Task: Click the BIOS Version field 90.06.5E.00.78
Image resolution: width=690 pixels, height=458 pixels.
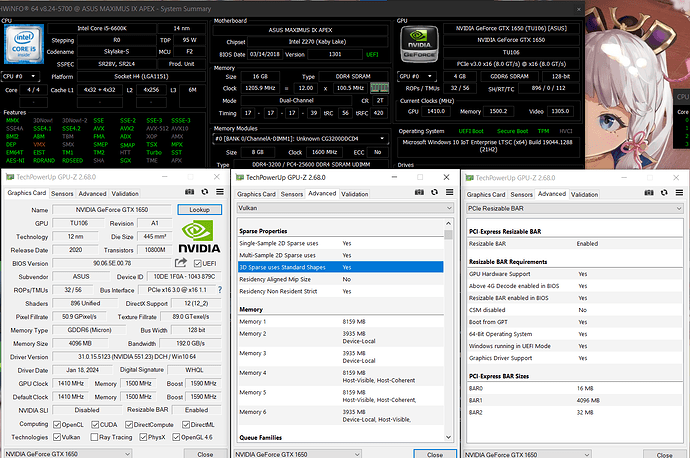Action: [112, 263]
